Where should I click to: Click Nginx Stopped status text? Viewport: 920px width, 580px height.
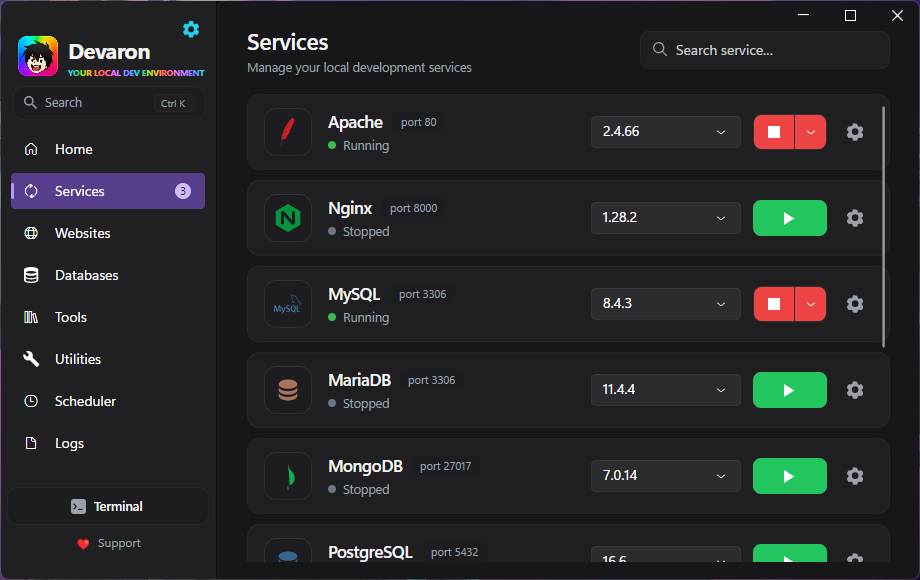point(366,232)
